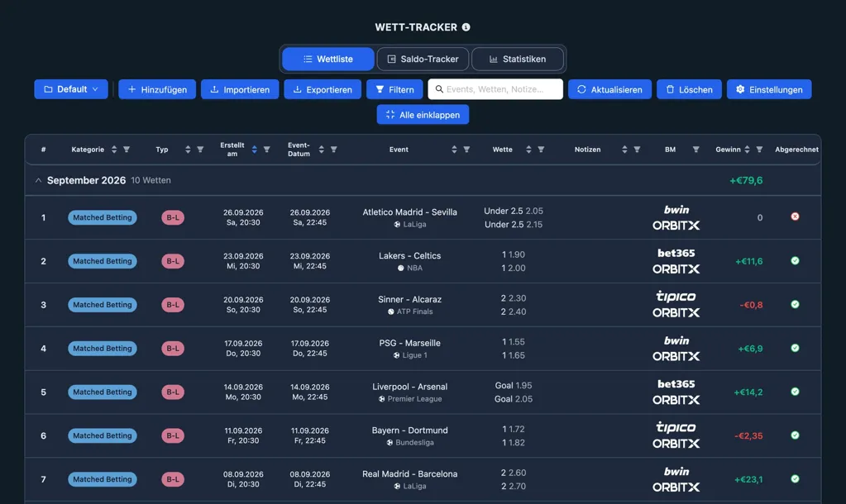Click the 10 Wetten count label

tap(151, 181)
